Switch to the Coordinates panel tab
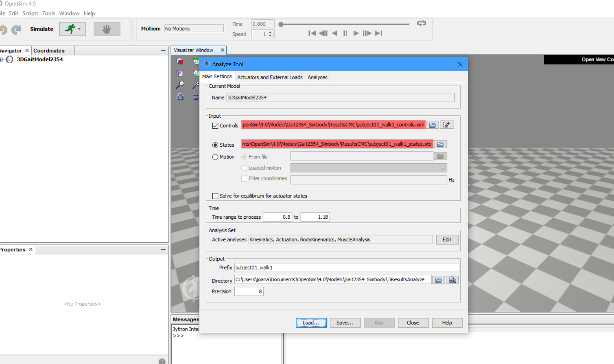Image resolution: width=614 pixels, height=364 pixels. point(49,50)
